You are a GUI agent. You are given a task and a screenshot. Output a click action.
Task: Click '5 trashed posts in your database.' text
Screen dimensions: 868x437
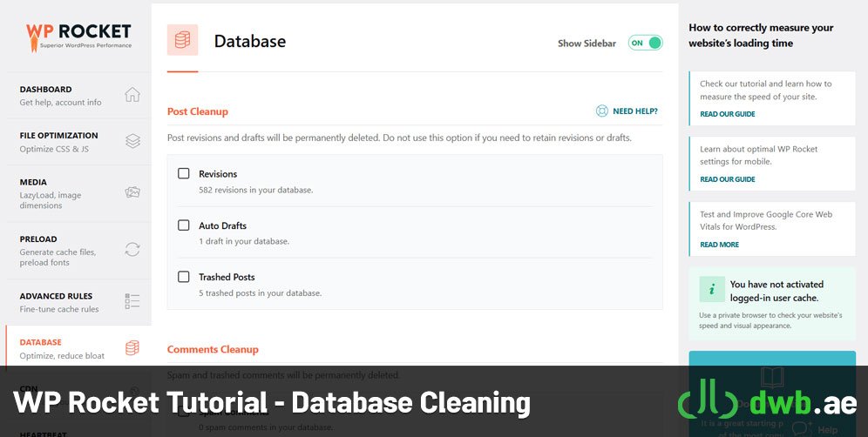(261, 292)
